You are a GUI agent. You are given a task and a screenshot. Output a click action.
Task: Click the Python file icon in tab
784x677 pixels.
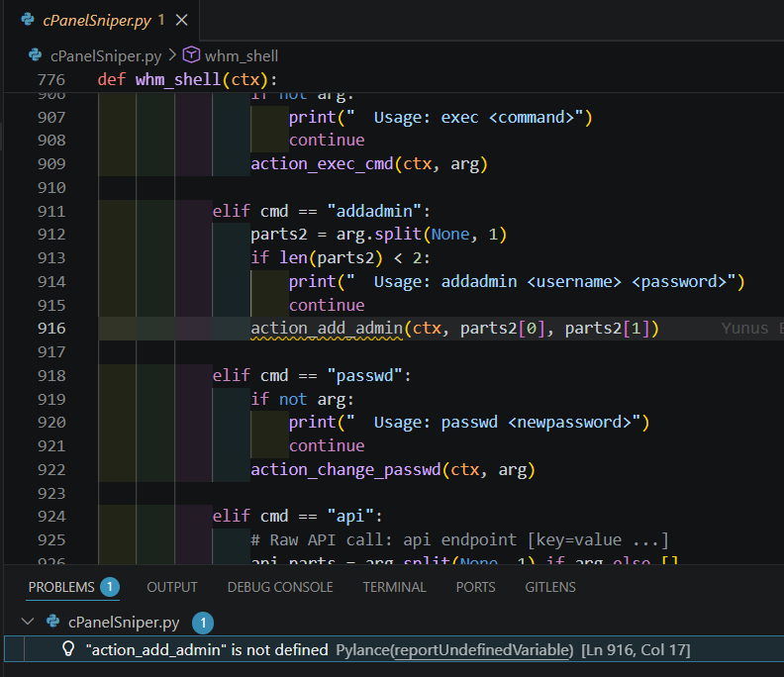[28, 20]
